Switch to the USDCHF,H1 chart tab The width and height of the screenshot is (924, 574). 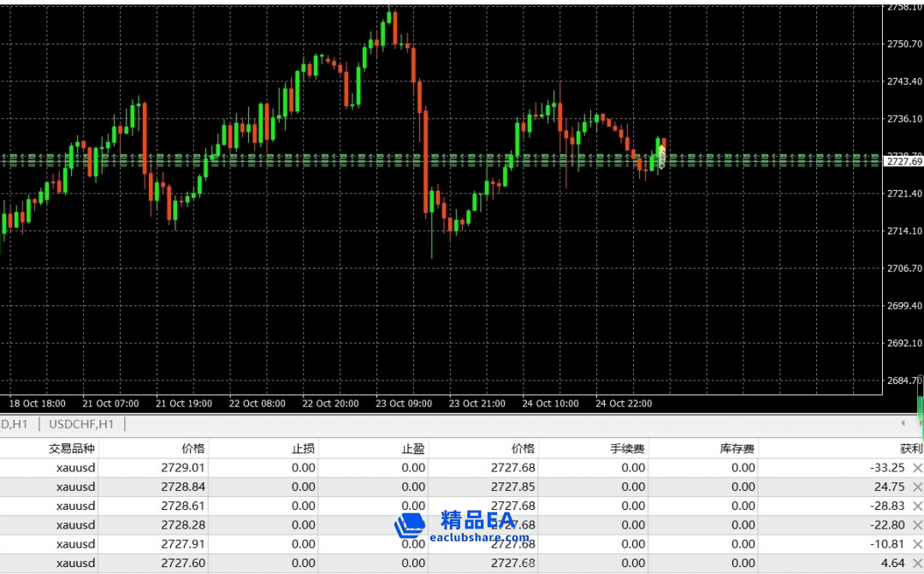(82, 423)
